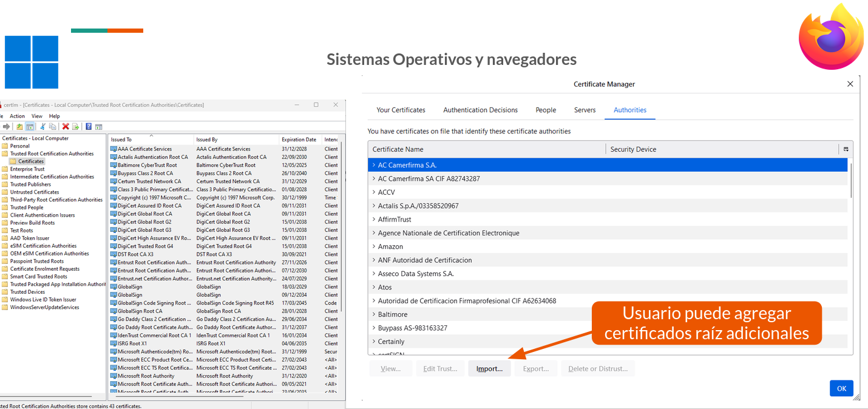The image size is (868, 409).
Task: Open the Action menu in certlm
Action: (17, 116)
